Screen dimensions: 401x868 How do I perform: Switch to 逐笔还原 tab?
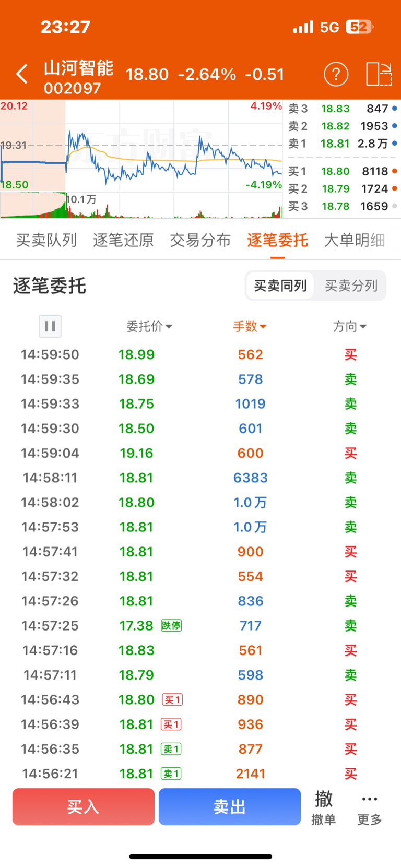click(x=123, y=240)
